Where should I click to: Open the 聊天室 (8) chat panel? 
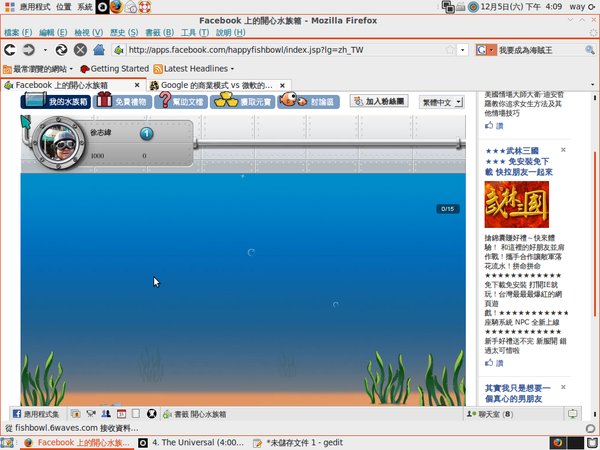[490, 414]
